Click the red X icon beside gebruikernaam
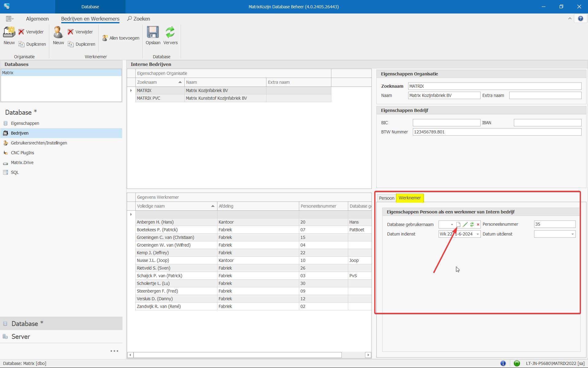Screen dimensions: 588x368 coord(478,224)
